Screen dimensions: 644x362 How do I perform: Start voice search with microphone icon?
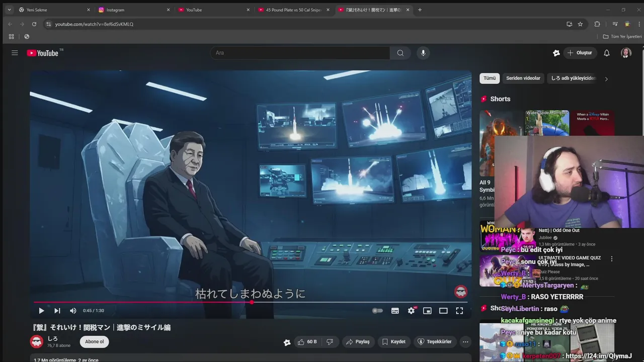[x=423, y=53]
